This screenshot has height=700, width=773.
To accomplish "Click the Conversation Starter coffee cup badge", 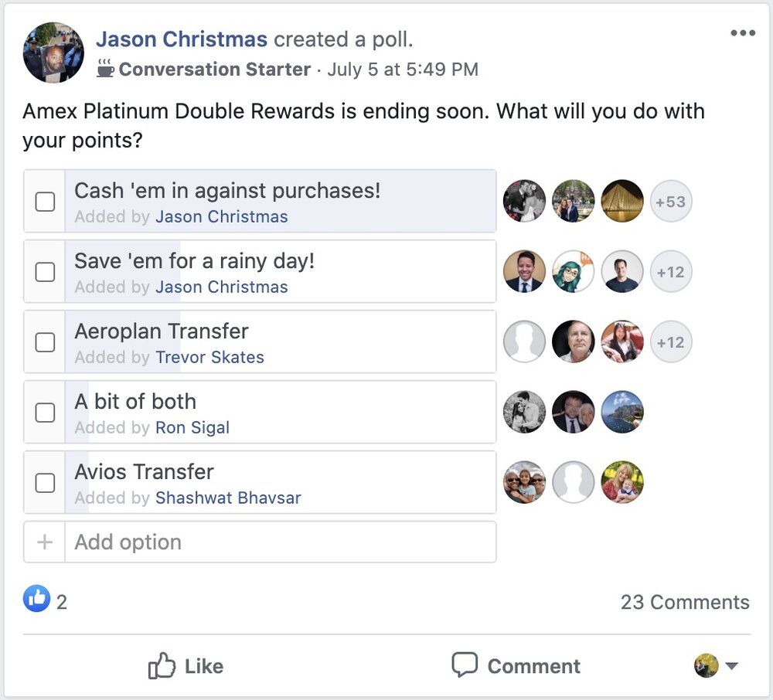I will pyautogui.click(x=106, y=70).
